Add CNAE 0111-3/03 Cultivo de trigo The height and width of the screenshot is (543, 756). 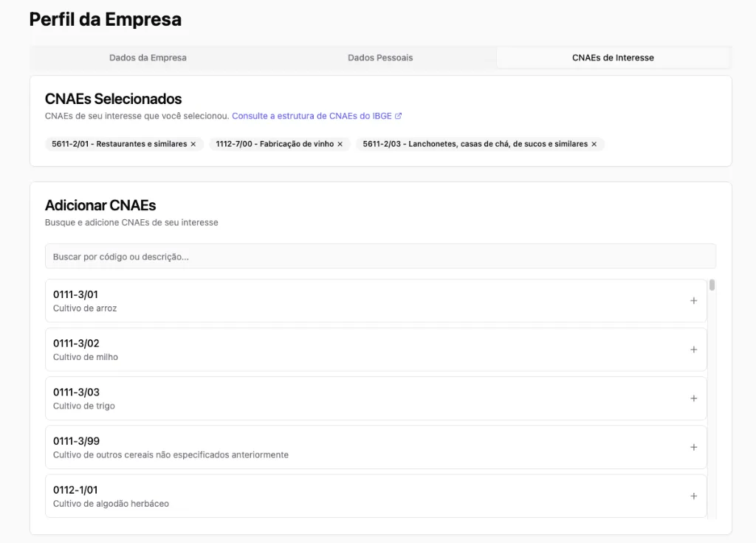click(x=693, y=398)
